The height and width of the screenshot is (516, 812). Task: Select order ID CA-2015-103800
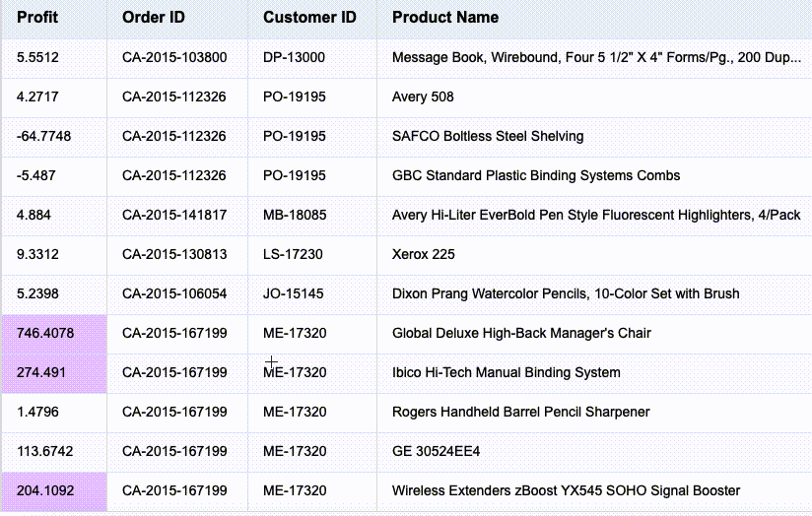coord(174,57)
